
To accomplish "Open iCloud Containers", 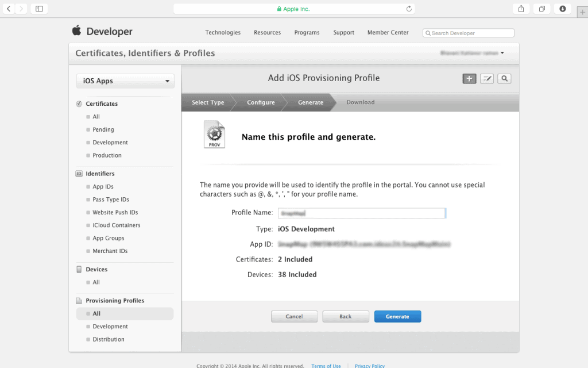I will pos(117,225).
